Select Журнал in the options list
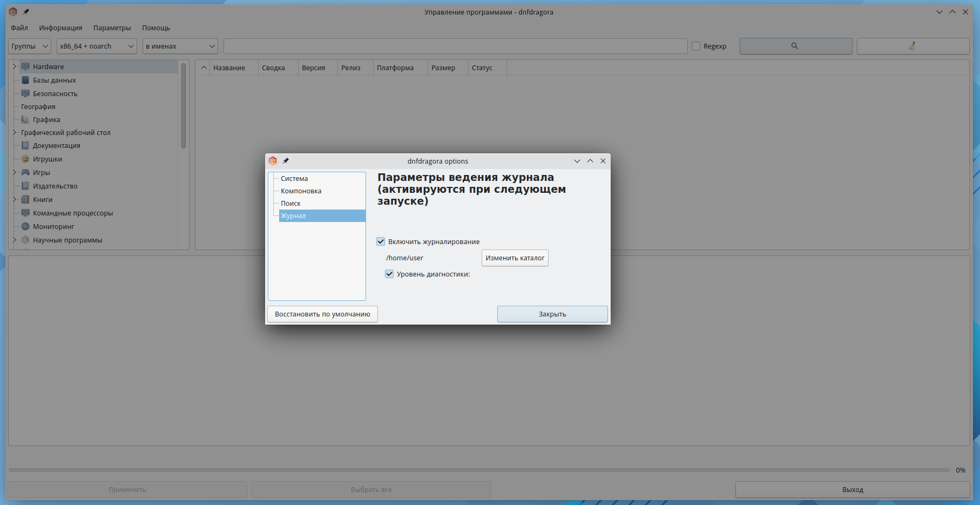This screenshot has width=980, height=505. pyautogui.click(x=322, y=216)
